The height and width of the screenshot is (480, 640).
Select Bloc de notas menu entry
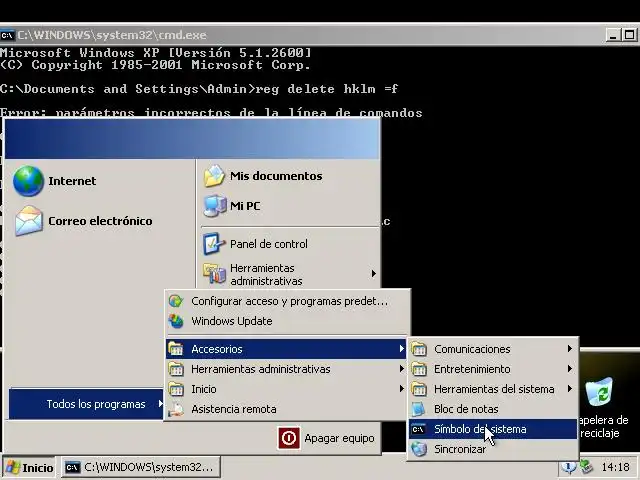(x=493, y=409)
